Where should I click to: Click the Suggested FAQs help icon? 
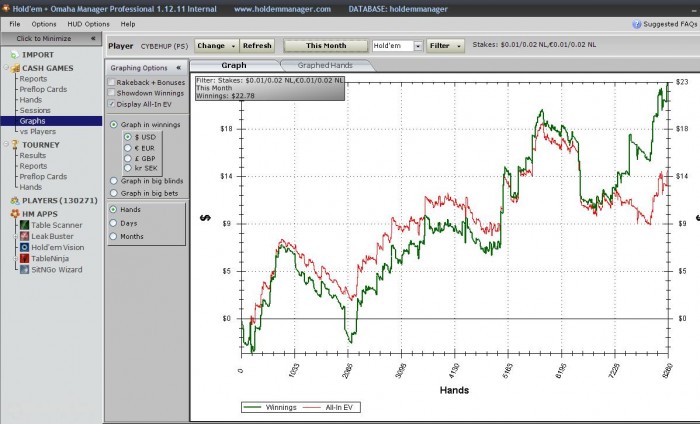[637, 24]
